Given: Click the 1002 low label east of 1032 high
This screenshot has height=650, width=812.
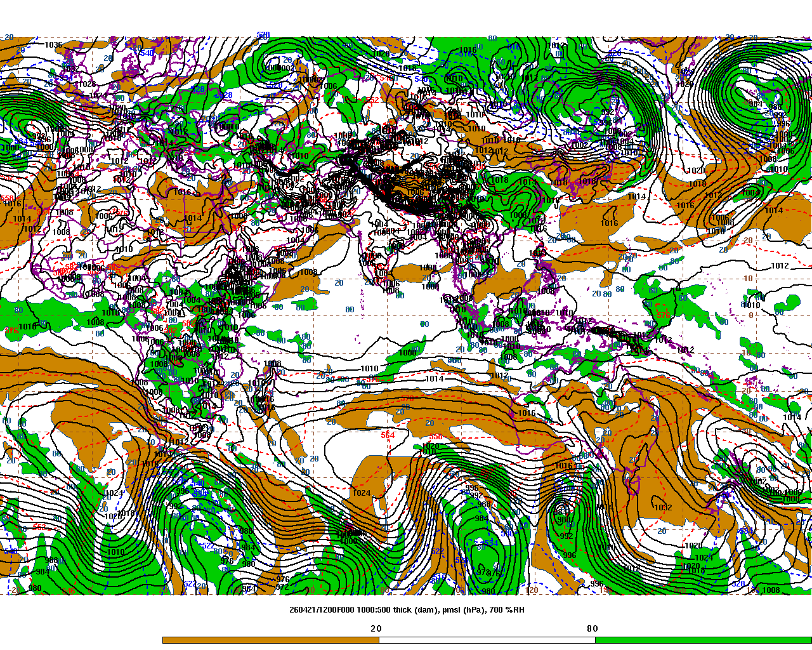Looking at the screenshot, I should pyautogui.click(x=759, y=482).
